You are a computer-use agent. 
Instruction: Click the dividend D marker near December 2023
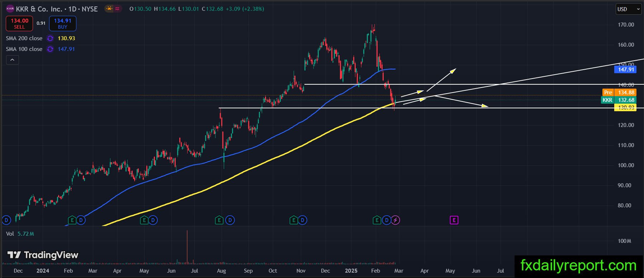click(6, 220)
